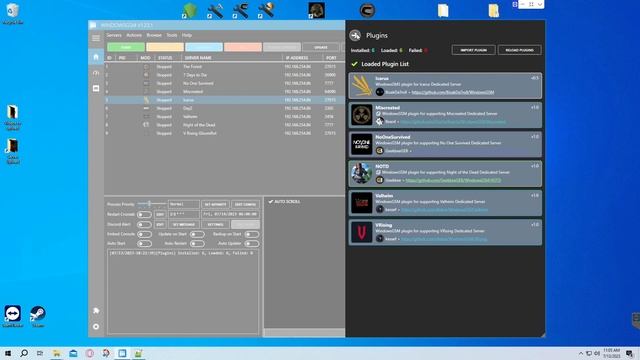
Task: Open the Plugins puzzle icon in sidebar
Action: (96, 311)
